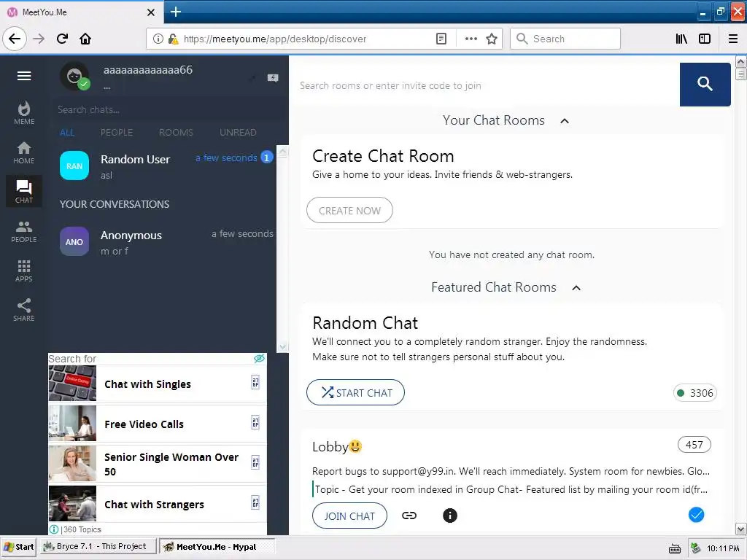
Task: Click the page scrollbar down arrow
Action: 741,529
